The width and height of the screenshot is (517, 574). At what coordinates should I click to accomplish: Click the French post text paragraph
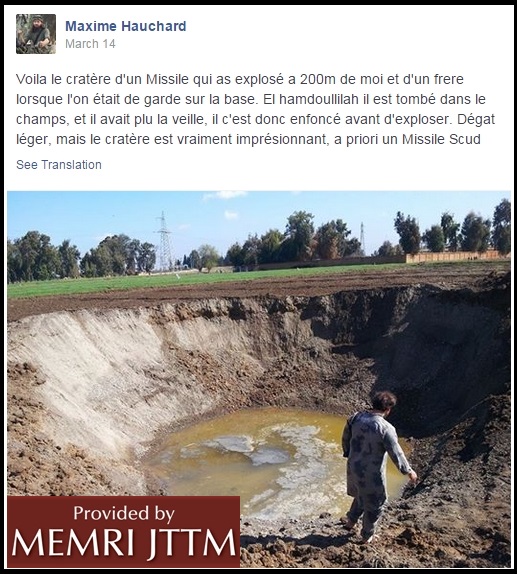click(x=255, y=109)
